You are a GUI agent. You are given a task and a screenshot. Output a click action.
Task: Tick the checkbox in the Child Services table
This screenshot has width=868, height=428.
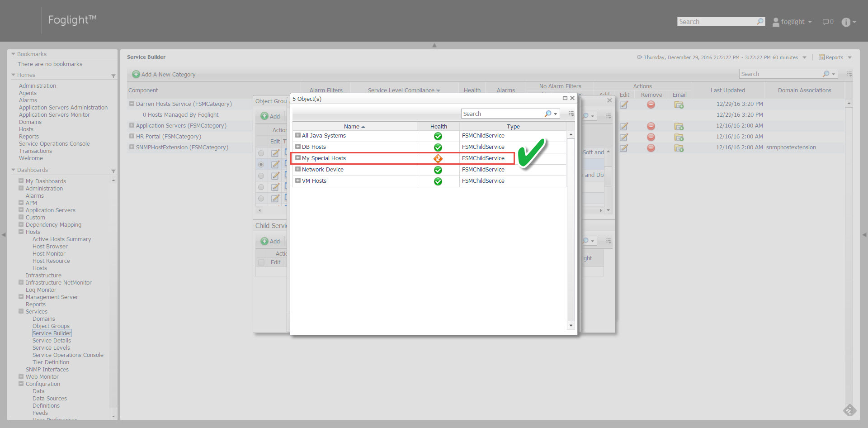261,262
